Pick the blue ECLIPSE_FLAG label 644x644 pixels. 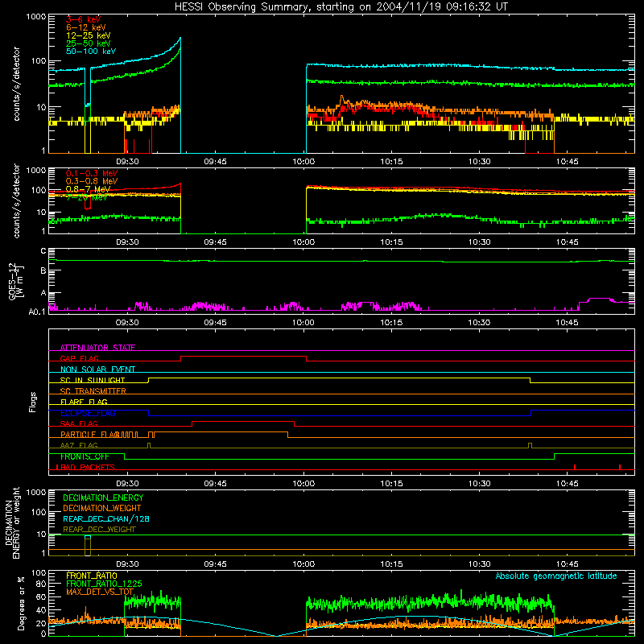88,413
